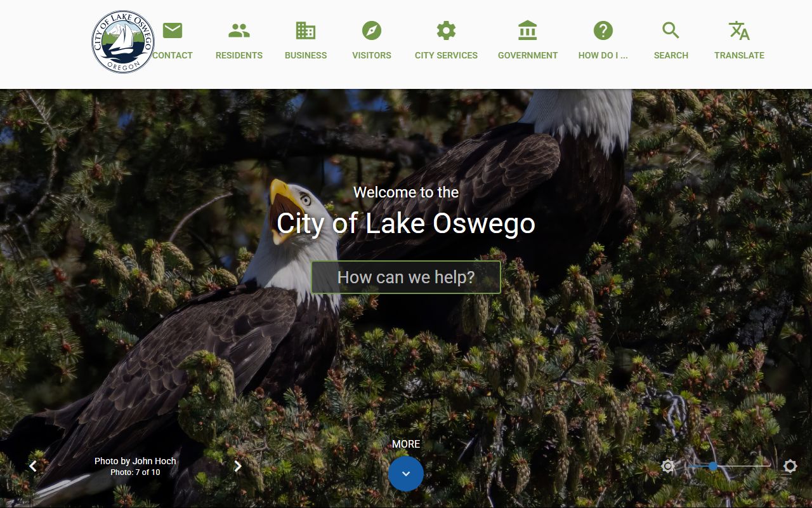Click the City of Lake Oswego heading
The width and height of the screenshot is (812, 508).
(x=406, y=224)
